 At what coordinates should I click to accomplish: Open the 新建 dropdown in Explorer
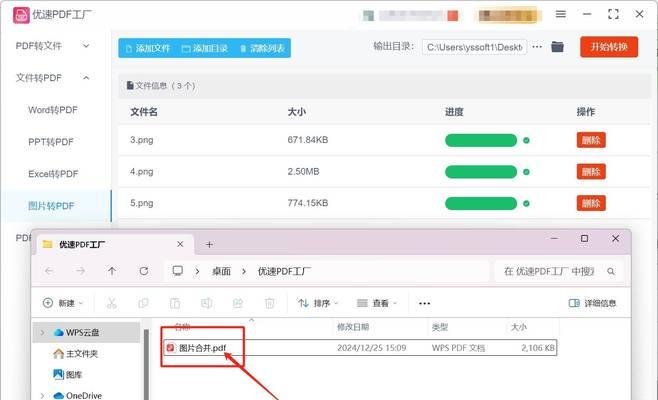[63, 303]
